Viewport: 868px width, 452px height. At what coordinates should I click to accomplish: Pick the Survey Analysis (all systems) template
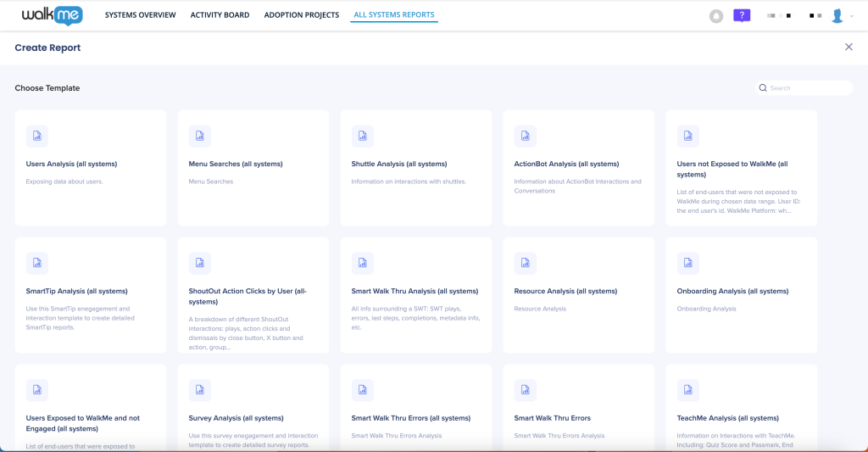236,418
